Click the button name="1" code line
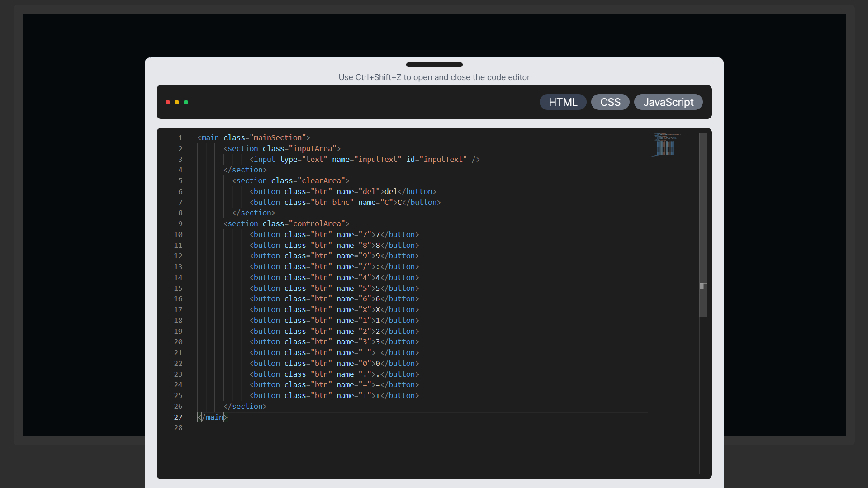 [x=334, y=320]
